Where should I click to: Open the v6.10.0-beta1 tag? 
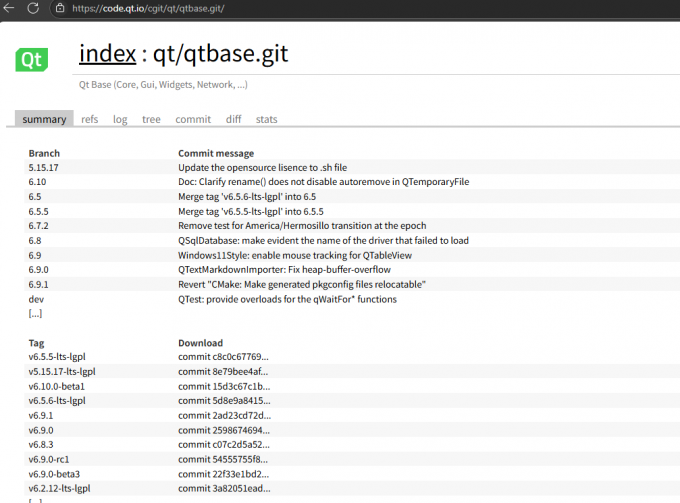pyautogui.click(x=56, y=386)
